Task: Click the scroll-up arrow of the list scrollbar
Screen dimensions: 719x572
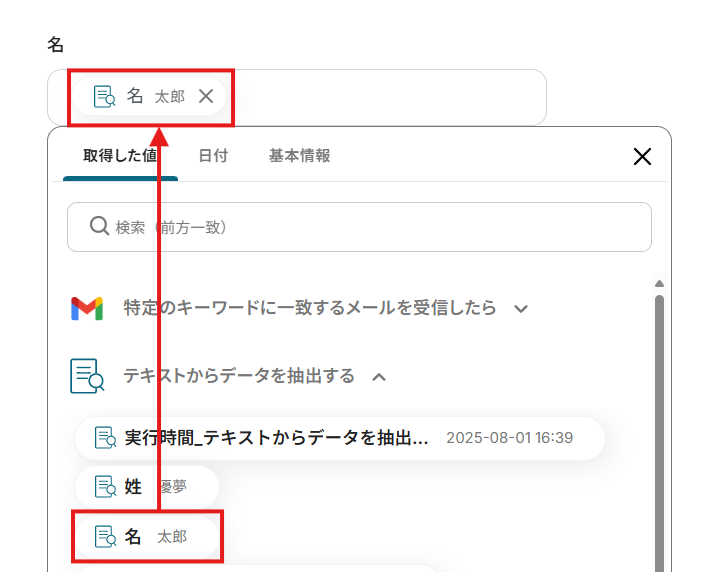Action: click(x=659, y=283)
